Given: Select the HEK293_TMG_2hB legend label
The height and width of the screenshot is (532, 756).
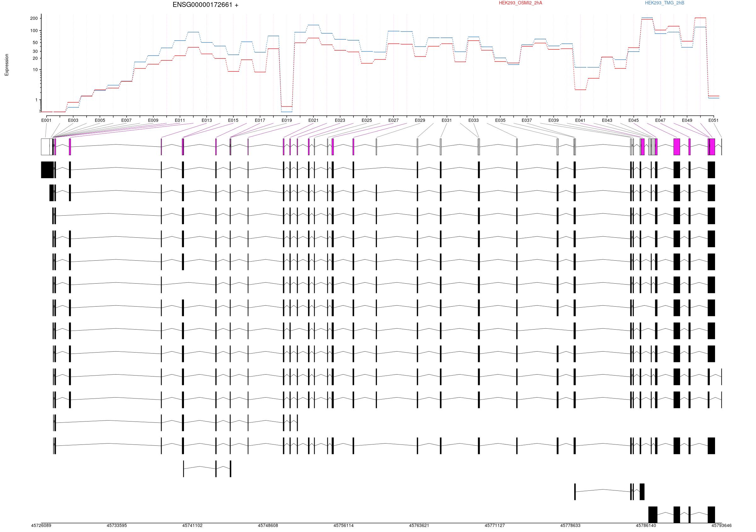Looking at the screenshot, I should [x=664, y=3].
